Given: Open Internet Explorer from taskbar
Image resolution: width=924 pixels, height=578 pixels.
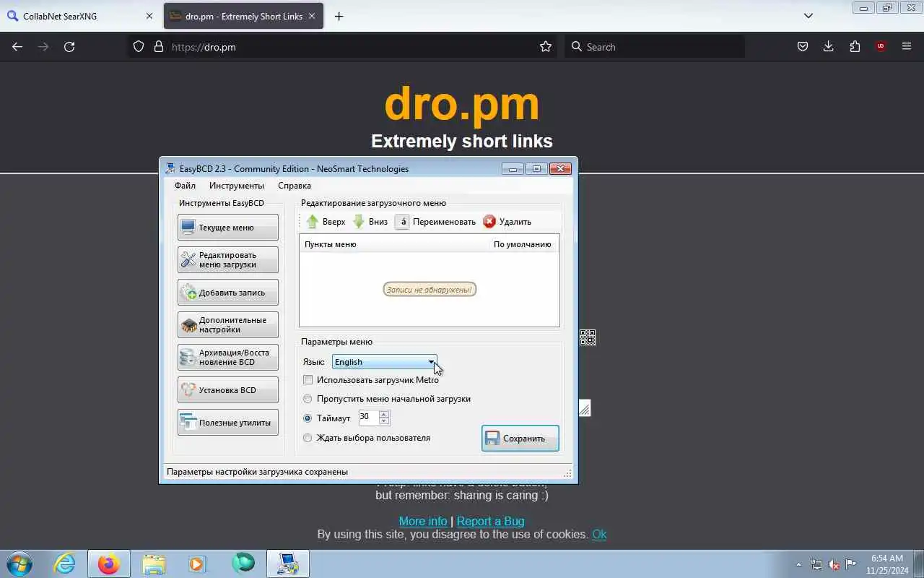Looking at the screenshot, I should click(65, 564).
